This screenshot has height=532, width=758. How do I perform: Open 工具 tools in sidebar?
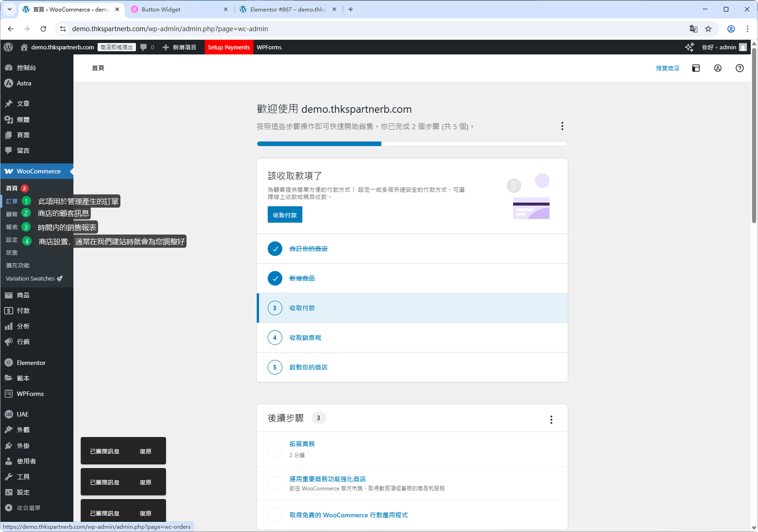[36, 477]
